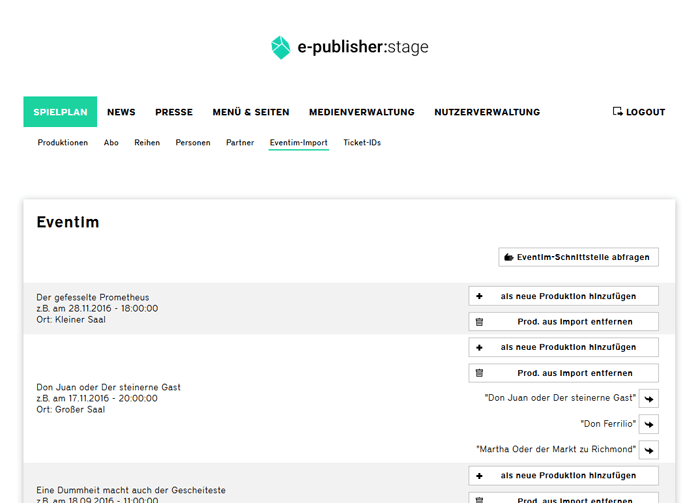Select the Eventim-Import subtab
Image resolution: width=700 pixels, height=503 pixels.
pyautogui.click(x=299, y=143)
